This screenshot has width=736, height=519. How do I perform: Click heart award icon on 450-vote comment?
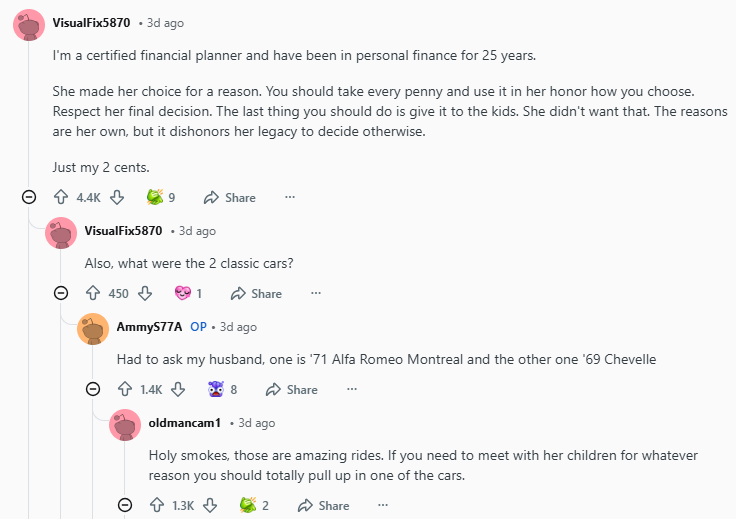coord(182,293)
